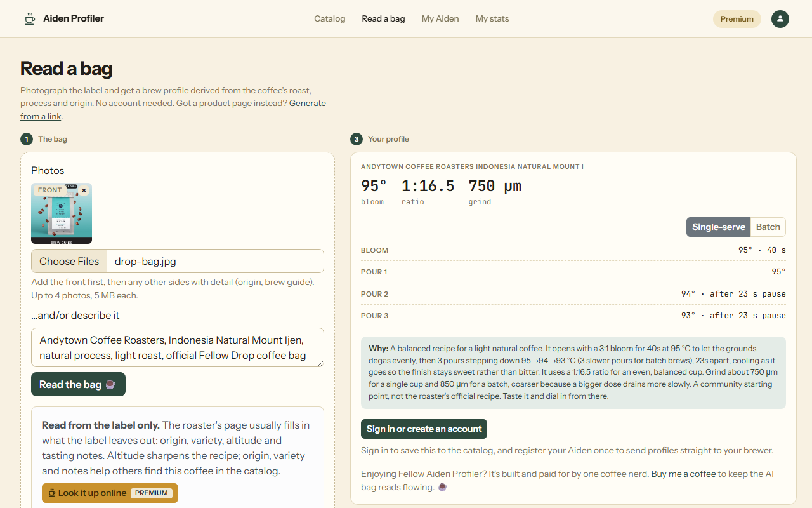This screenshot has width=812, height=508.
Task: Click the Aiden Profiler brand name
Action: coord(74,18)
